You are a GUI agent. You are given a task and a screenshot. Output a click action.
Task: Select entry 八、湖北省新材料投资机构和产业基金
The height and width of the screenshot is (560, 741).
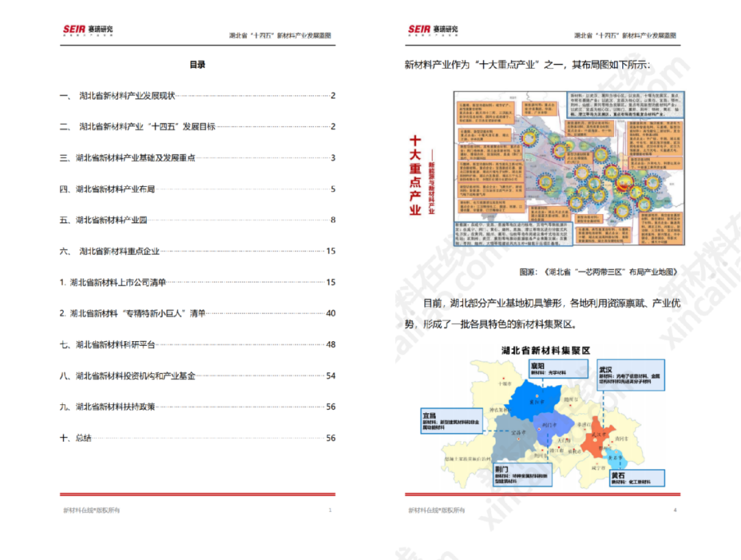click(198, 375)
